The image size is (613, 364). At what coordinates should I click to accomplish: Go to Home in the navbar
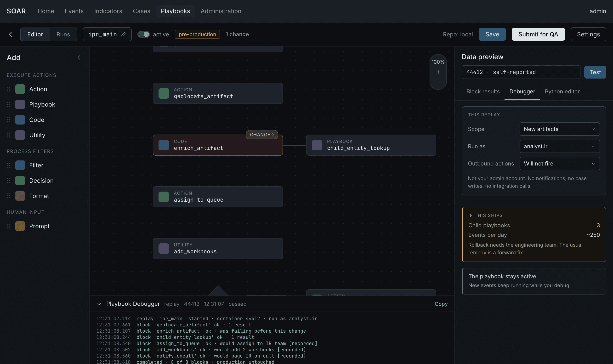[x=46, y=11]
